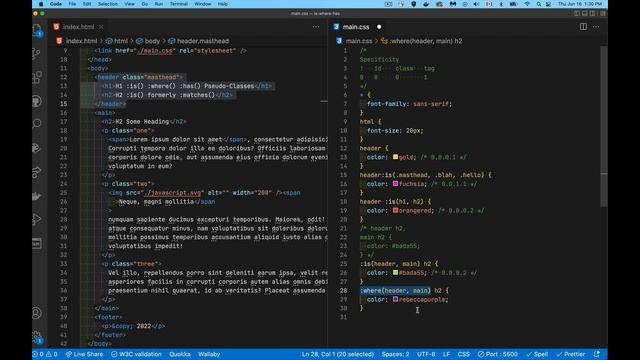Click main.css breadcrumb item

point(359,41)
